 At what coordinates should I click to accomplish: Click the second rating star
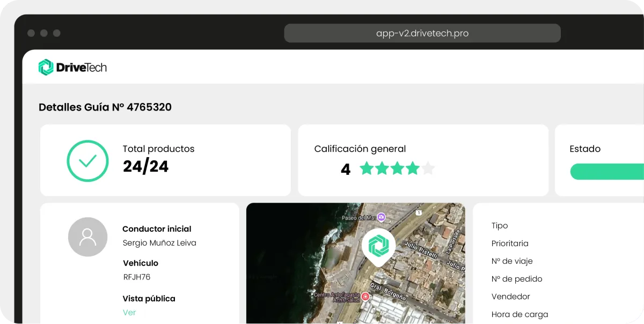[x=382, y=168]
